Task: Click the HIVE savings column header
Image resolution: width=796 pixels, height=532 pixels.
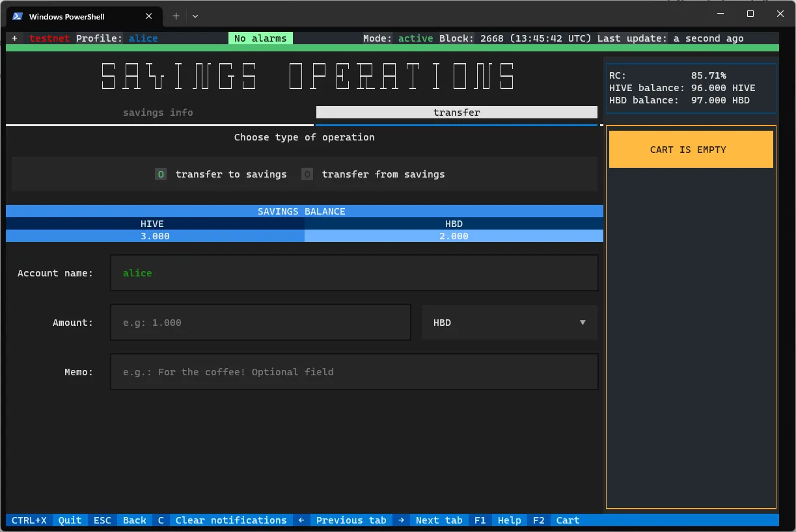Action: point(152,224)
